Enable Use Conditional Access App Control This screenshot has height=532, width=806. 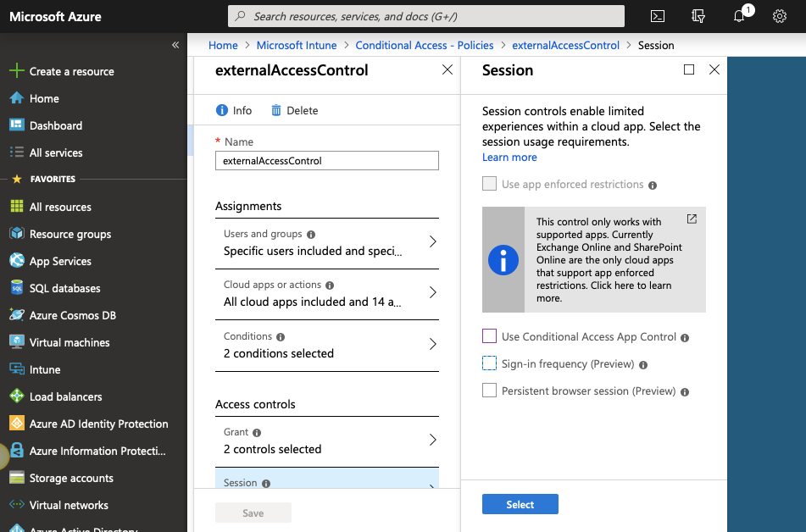point(489,336)
